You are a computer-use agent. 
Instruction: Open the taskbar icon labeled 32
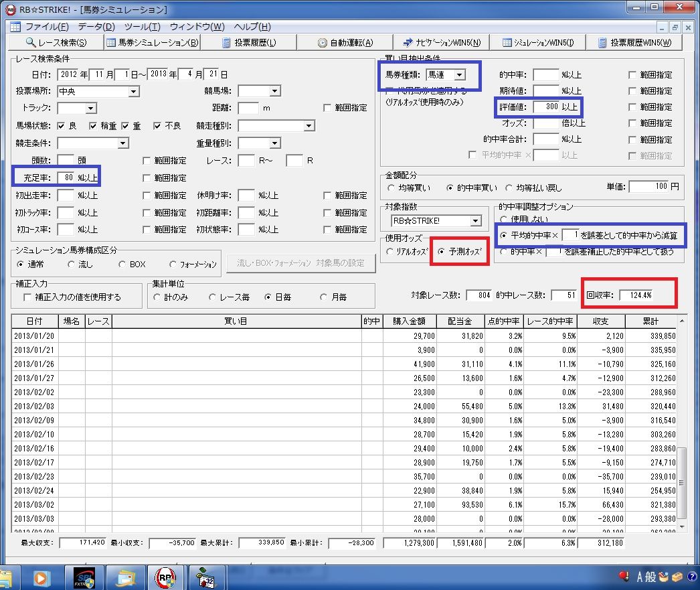click(206, 579)
